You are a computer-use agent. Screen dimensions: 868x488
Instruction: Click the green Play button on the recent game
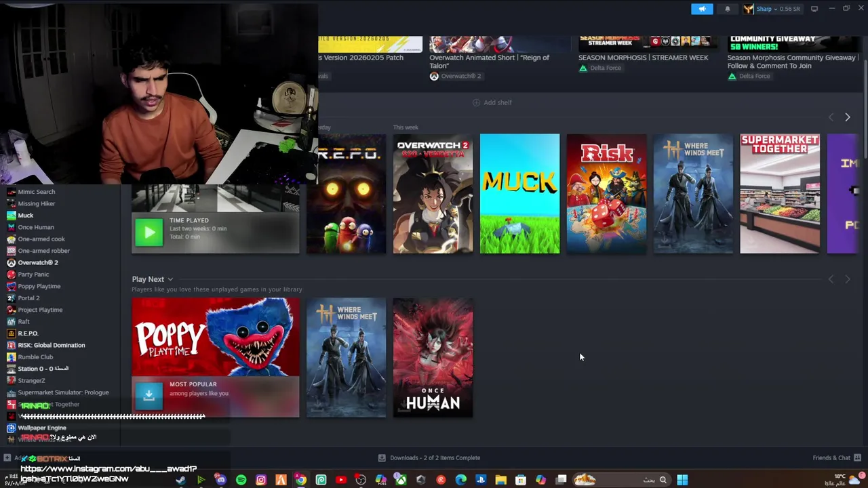(149, 232)
